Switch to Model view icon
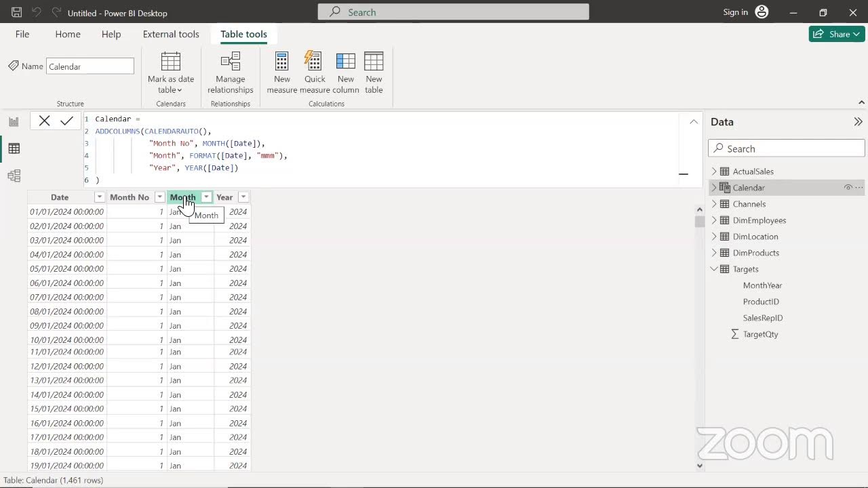 [x=14, y=176]
